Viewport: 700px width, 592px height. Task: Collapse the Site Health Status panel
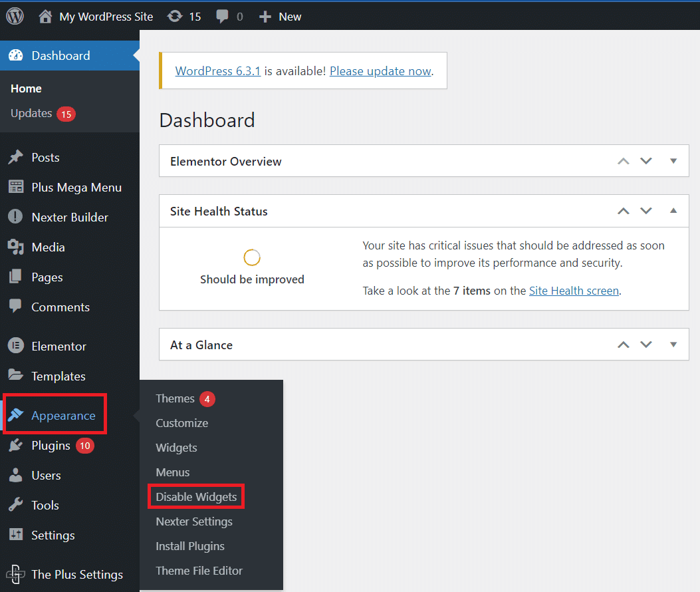[x=673, y=210]
